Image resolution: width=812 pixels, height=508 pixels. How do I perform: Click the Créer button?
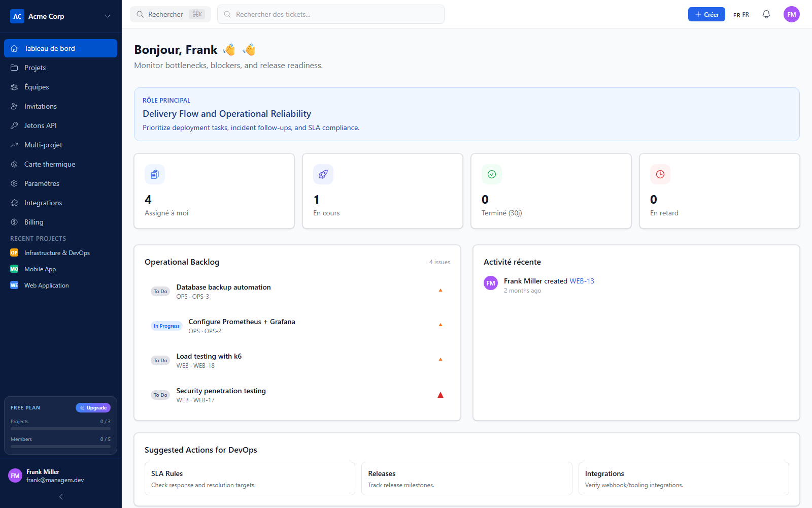706,14
